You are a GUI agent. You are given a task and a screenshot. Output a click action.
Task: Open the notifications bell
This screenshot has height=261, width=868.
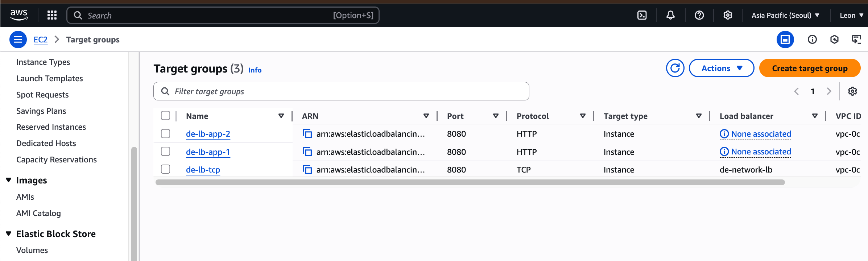[x=670, y=15]
